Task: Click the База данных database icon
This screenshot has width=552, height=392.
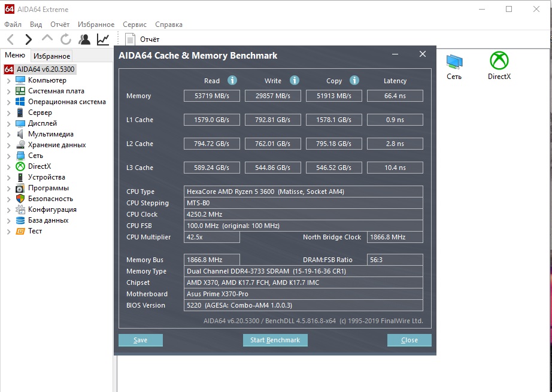Action: (20, 220)
